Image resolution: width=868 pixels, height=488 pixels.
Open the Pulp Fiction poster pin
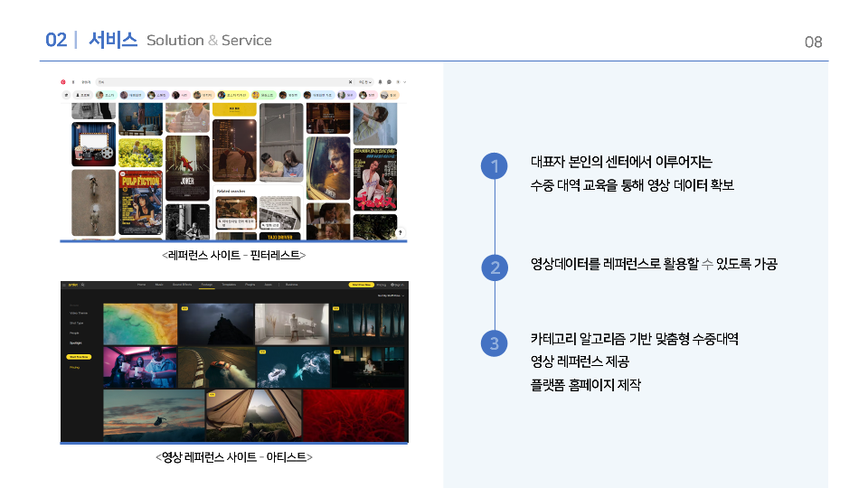[x=141, y=202]
